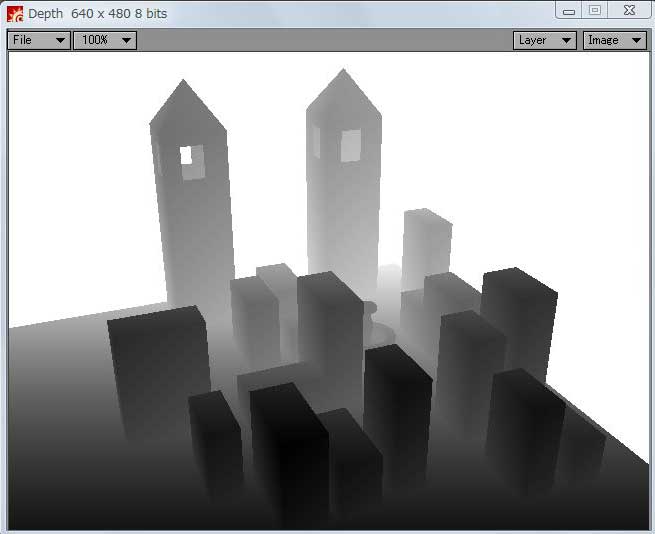This screenshot has height=534, width=655.
Task: Click the pointed roof of right tower
Action: [x=343, y=92]
